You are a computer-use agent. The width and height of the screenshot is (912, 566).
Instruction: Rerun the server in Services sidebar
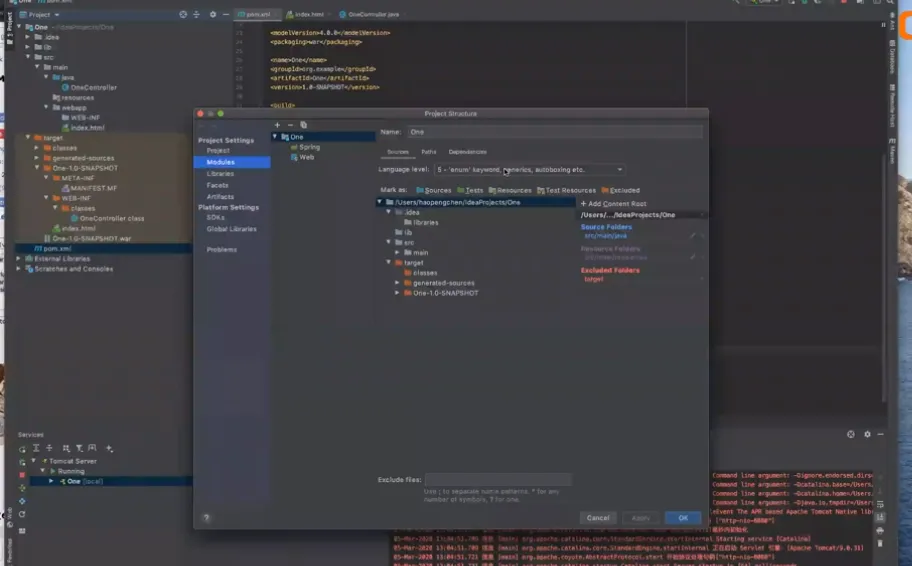22,449
